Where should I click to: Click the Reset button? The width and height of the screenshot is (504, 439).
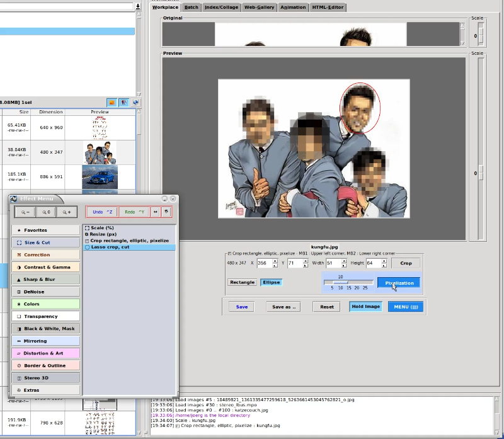(x=326, y=307)
